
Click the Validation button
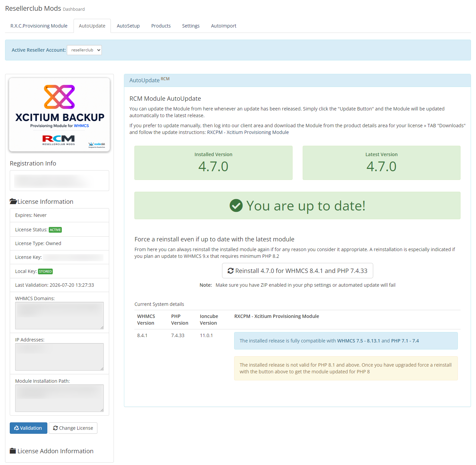pos(29,428)
